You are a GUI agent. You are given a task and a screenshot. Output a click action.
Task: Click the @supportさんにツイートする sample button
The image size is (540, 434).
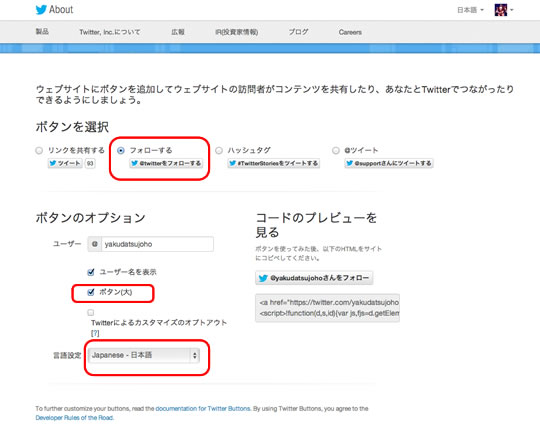[x=389, y=163]
